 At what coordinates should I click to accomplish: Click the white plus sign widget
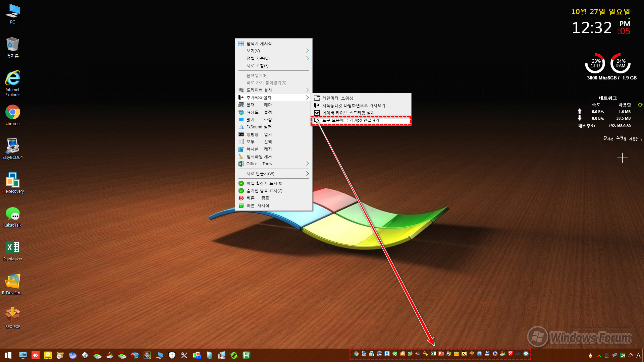(x=622, y=158)
